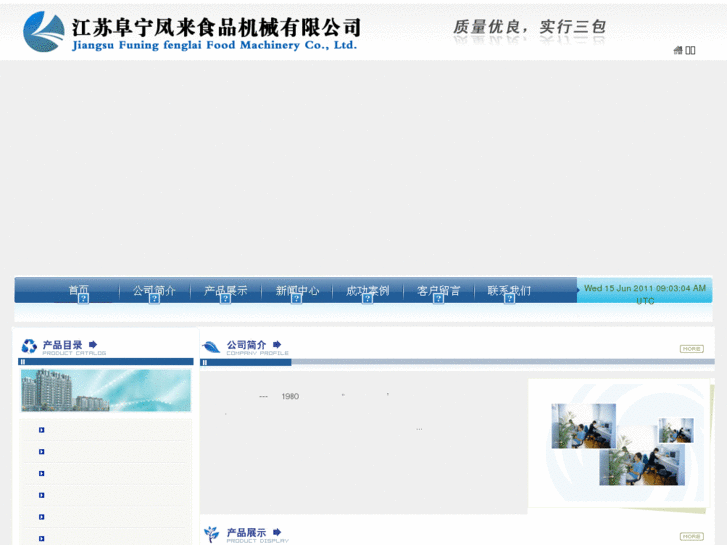727x545 pixels.
Task: Click the fifth product catalog bullet icon
Action: 42,517
